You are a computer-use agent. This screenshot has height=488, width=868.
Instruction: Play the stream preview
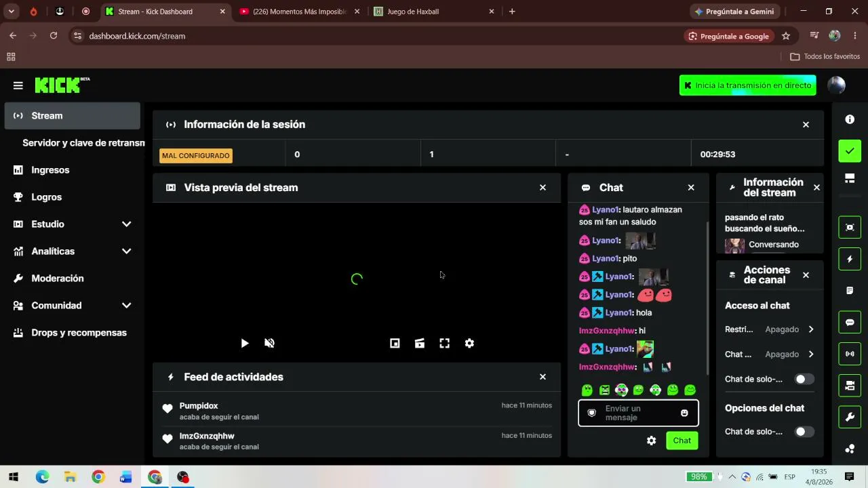point(245,344)
